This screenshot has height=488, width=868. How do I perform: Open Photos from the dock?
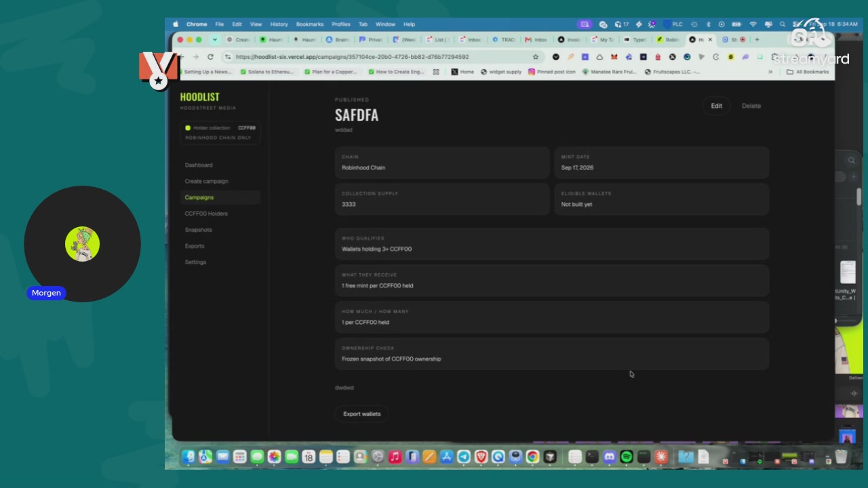tap(274, 457)
